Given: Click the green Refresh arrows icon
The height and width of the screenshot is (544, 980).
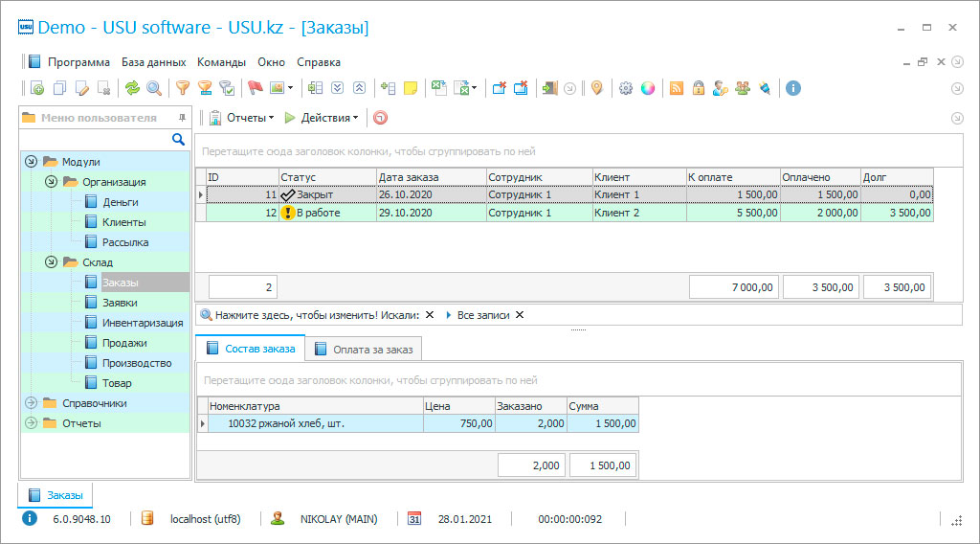Looking at the screenshot, I should coord(132,88).
